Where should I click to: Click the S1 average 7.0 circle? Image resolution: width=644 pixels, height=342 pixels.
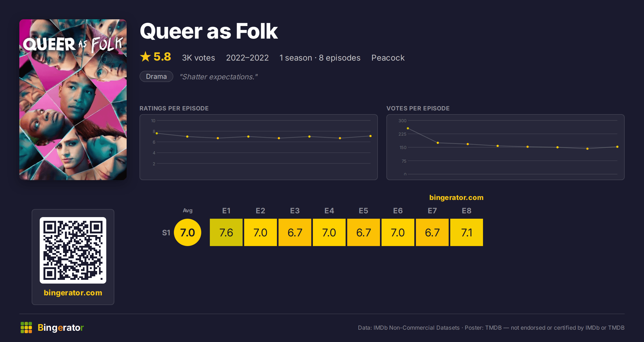tap(188, 232)
